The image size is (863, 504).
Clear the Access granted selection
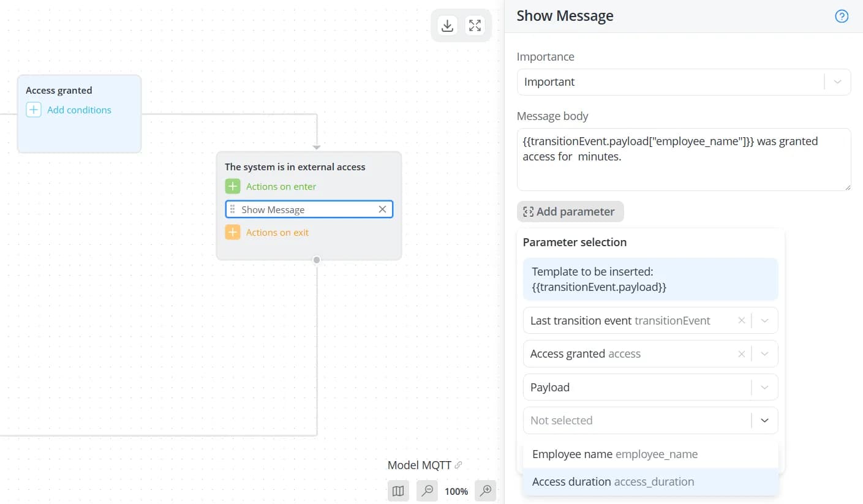coord(741,354)
